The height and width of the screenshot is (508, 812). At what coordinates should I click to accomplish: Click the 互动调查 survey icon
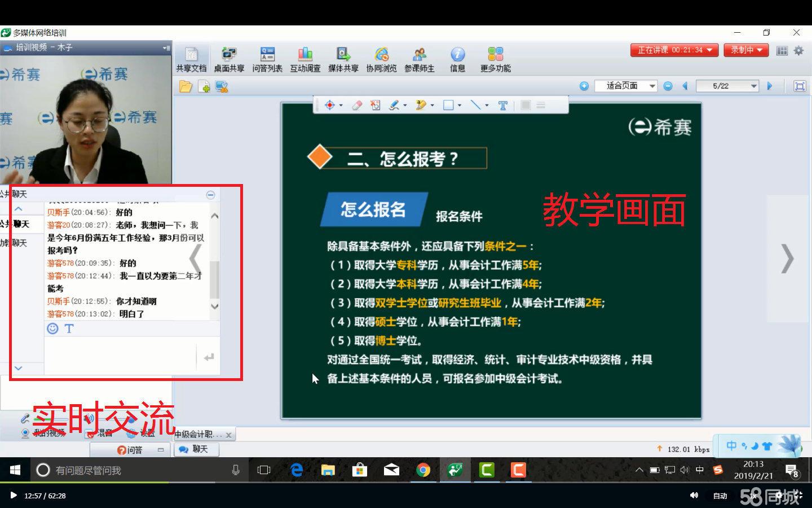click(305, 59)
